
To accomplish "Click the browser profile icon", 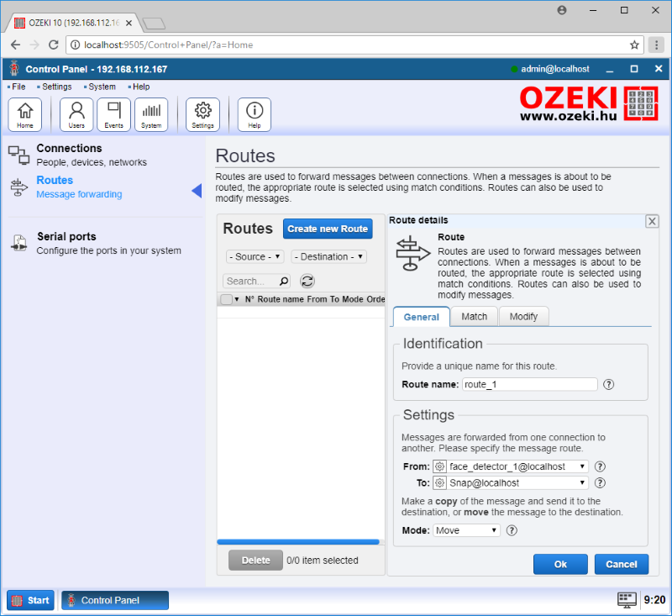I will pyautogui.click(x=562, y=10).
